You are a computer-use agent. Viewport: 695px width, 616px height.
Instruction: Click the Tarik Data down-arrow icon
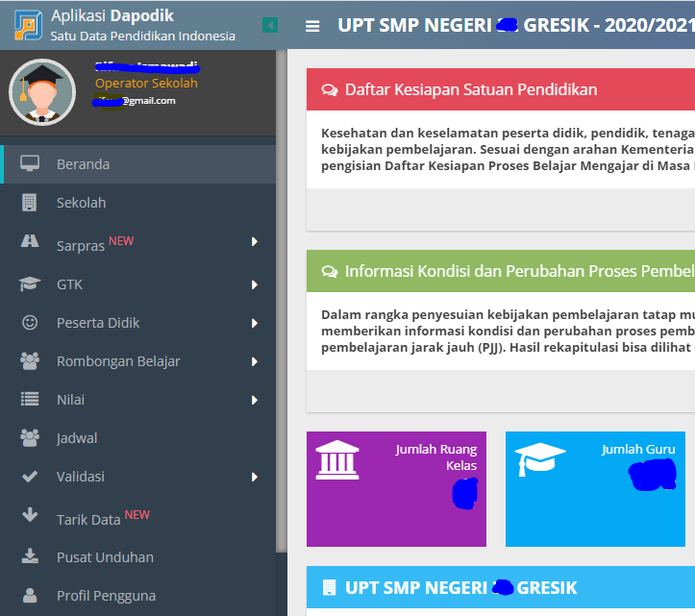30,514
